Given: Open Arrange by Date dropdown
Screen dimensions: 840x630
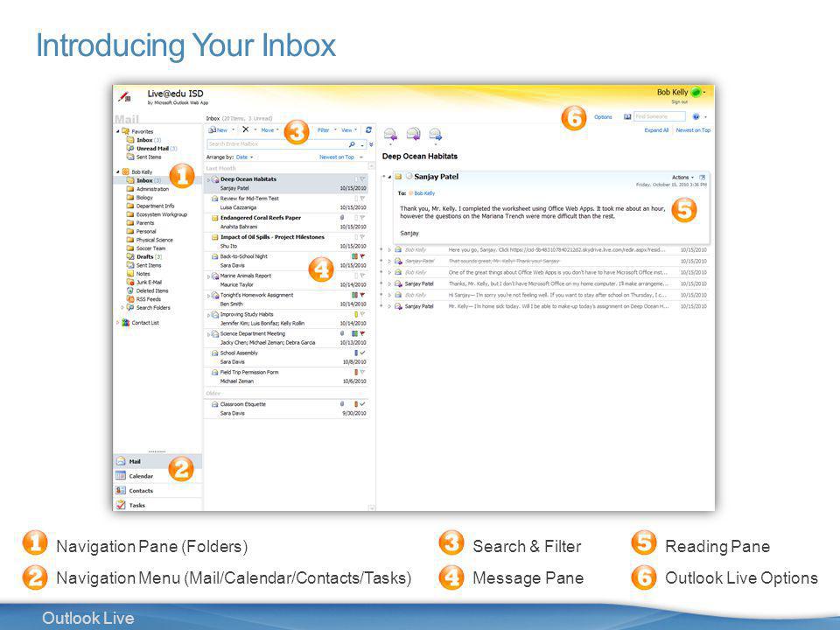Looking at the screenshot, I should [x=244, y=157].
